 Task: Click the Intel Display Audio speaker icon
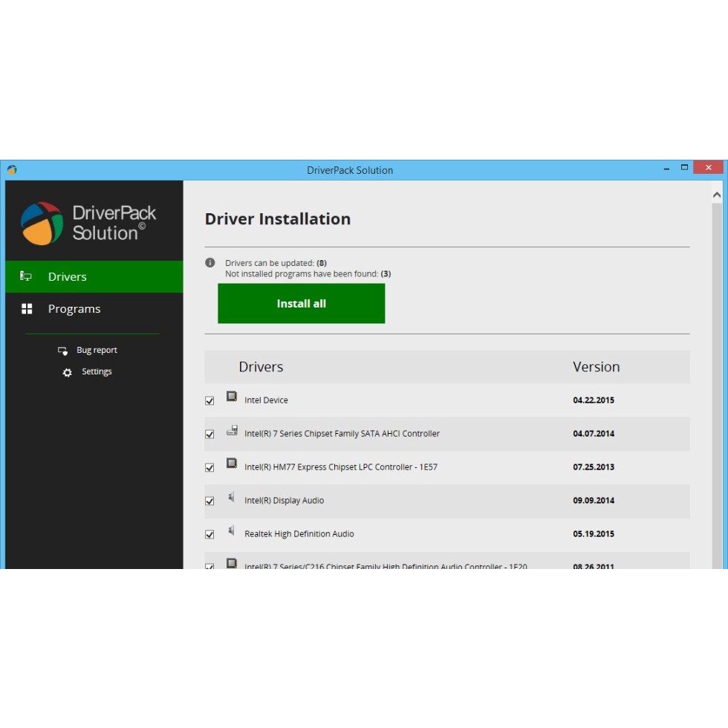232,498
